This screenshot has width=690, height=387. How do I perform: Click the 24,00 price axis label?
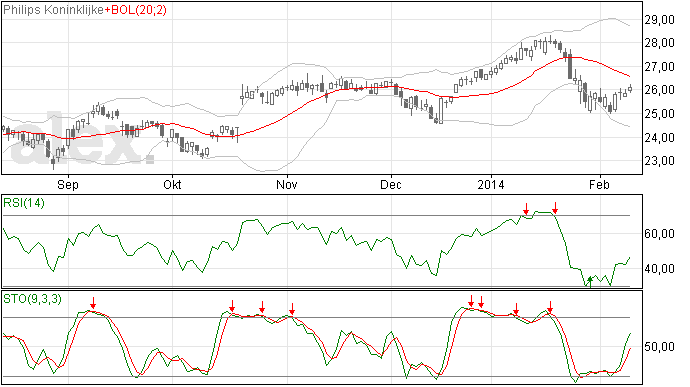660,138
